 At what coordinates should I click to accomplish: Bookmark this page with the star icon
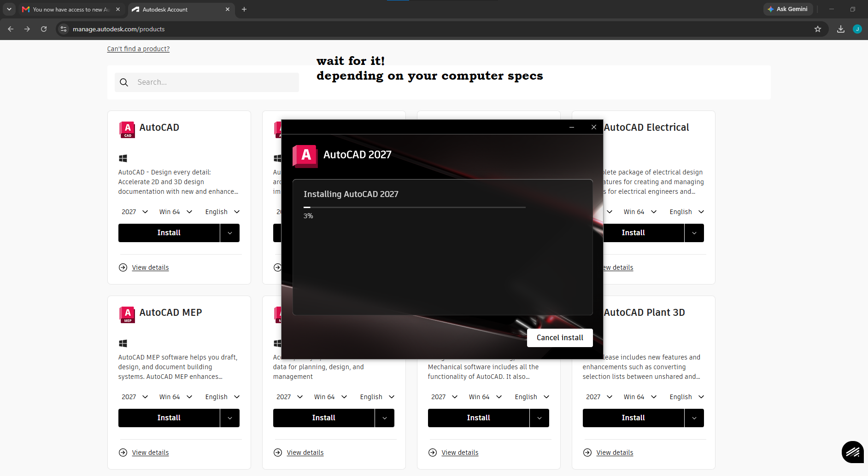pos(818,29)
